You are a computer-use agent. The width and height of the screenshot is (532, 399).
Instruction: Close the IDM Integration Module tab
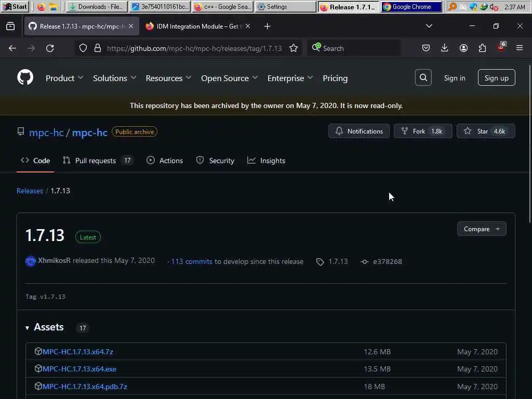pyautogui.click(x=248, y=26)
